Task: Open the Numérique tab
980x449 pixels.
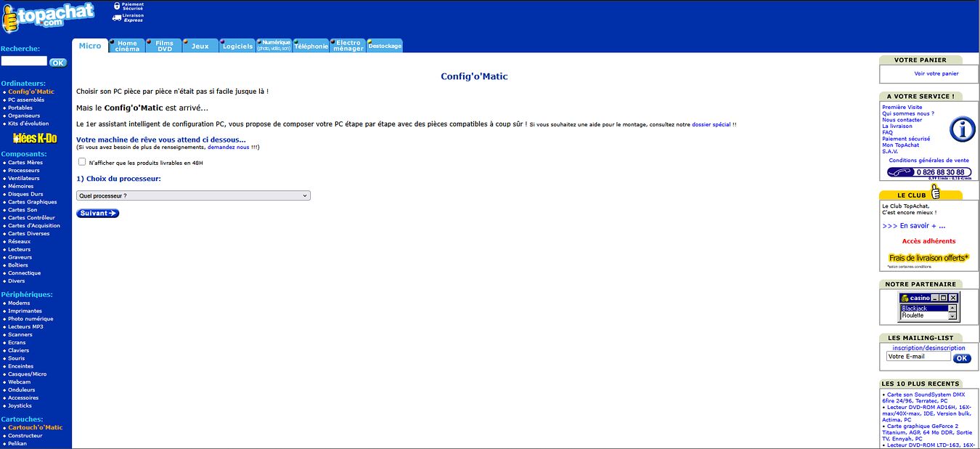Action: click(274, 46)
